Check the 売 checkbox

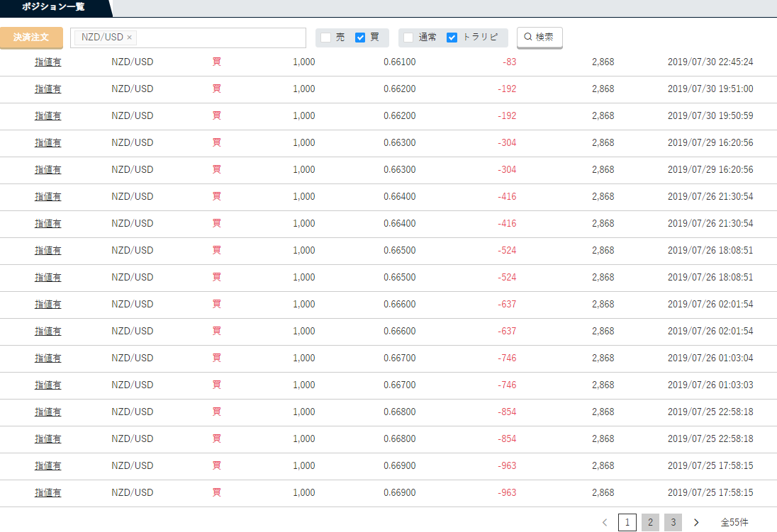[325, 38]
